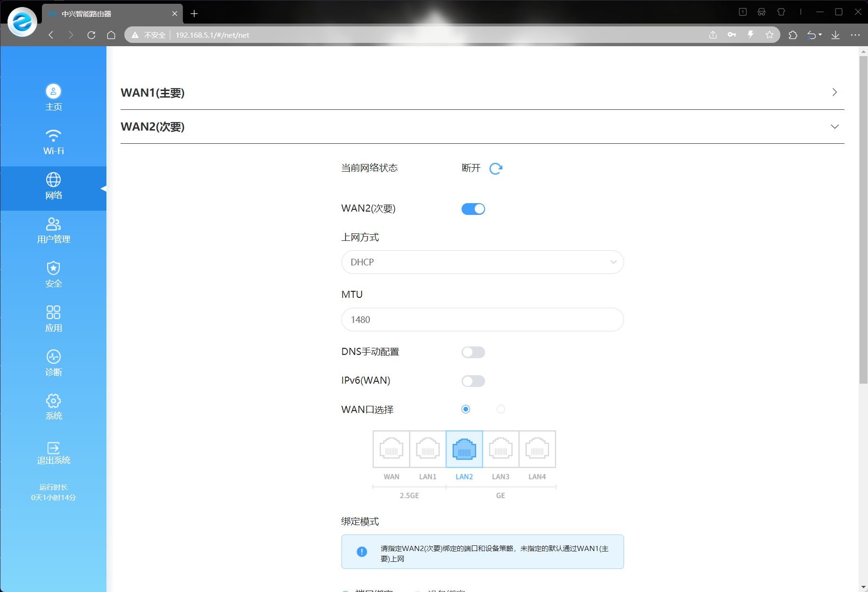
Task: Click 退出系统 to log out
Action: click(x=53, y=453)
